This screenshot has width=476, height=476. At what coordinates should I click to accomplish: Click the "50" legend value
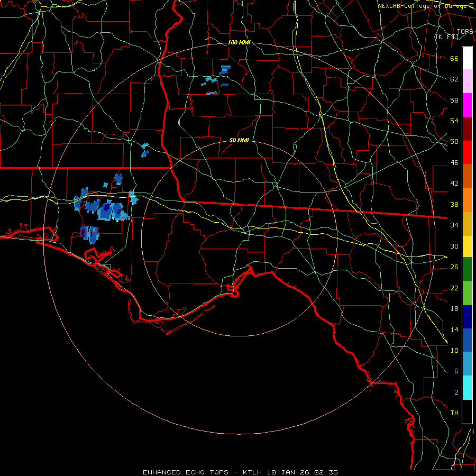(x=454, y=142)
